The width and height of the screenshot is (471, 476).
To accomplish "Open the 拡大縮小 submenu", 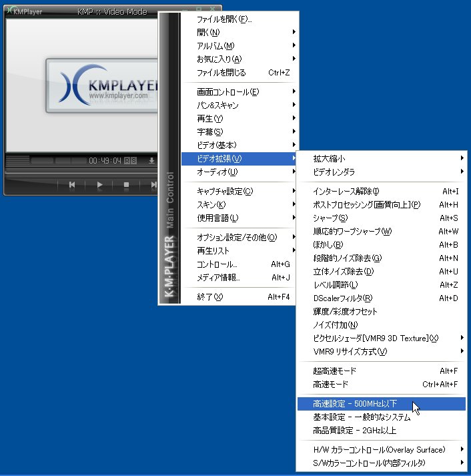I will tap(382, 158).
